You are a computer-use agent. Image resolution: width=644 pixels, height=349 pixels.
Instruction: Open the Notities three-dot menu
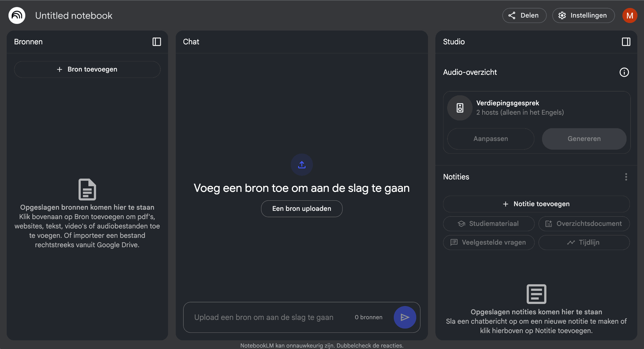(626, 177)
